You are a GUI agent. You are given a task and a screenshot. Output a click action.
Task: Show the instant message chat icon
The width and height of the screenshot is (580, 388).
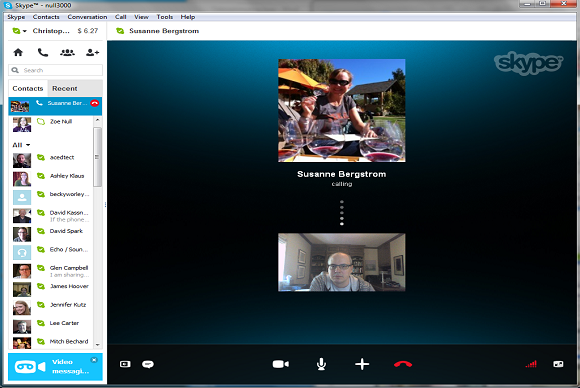pyautogui.click(x=148, y=364)
